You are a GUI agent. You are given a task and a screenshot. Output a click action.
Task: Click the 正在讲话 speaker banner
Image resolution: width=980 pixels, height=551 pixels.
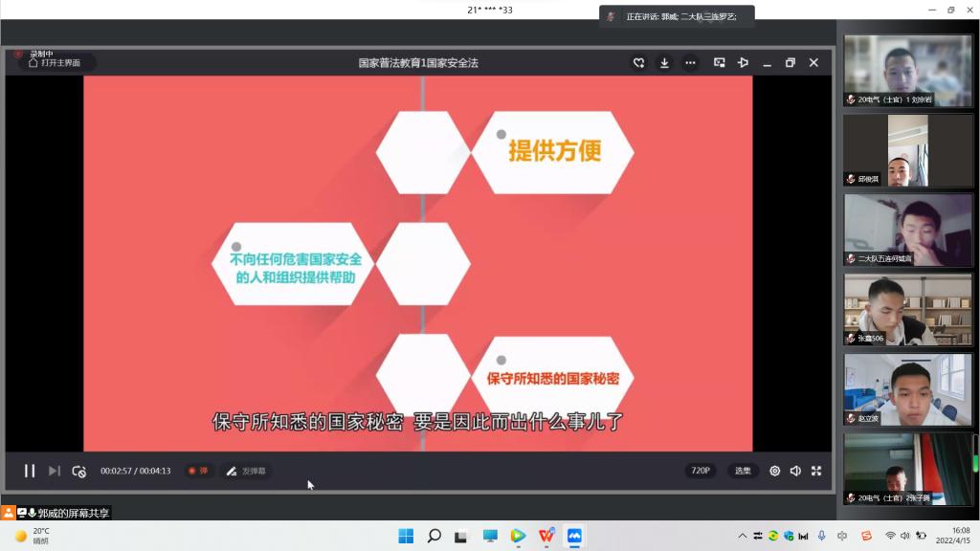pyautogui.click(x=675, y=14)
